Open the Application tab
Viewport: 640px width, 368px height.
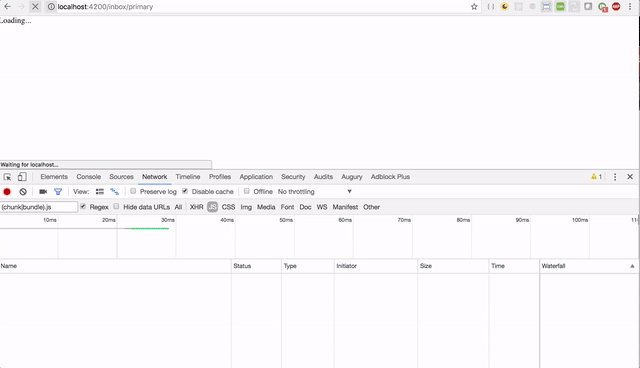pos(256,177)
